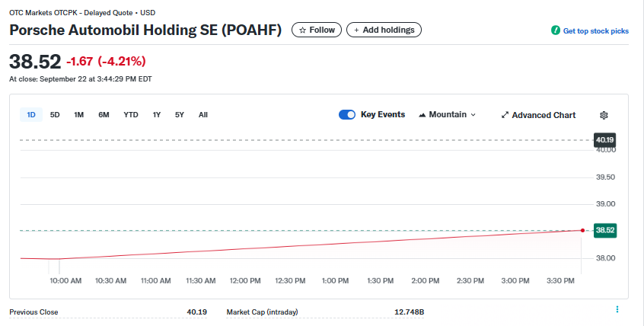This screenshot has height=326, width=644.
Task: Click the large 38.52 quote price
Action: pos(35,62)
